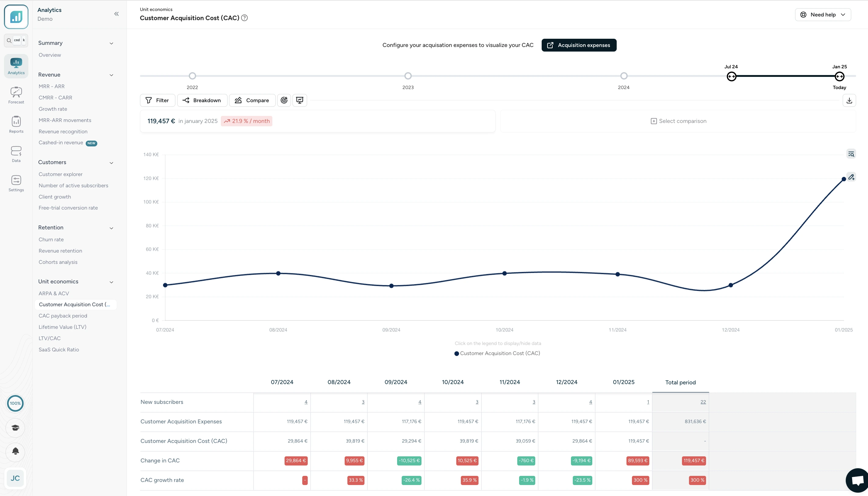
Task: Collapse the Retention section
Action: point(111,228)
